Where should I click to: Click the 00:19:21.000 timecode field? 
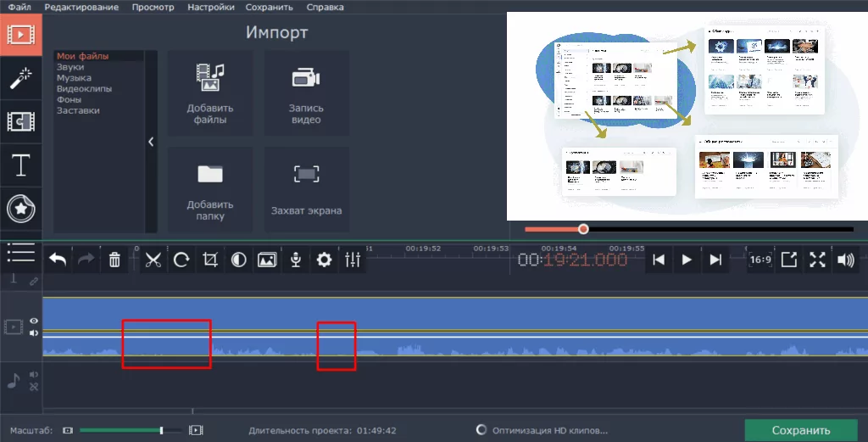pyautogui.click(x=572, y=260)
